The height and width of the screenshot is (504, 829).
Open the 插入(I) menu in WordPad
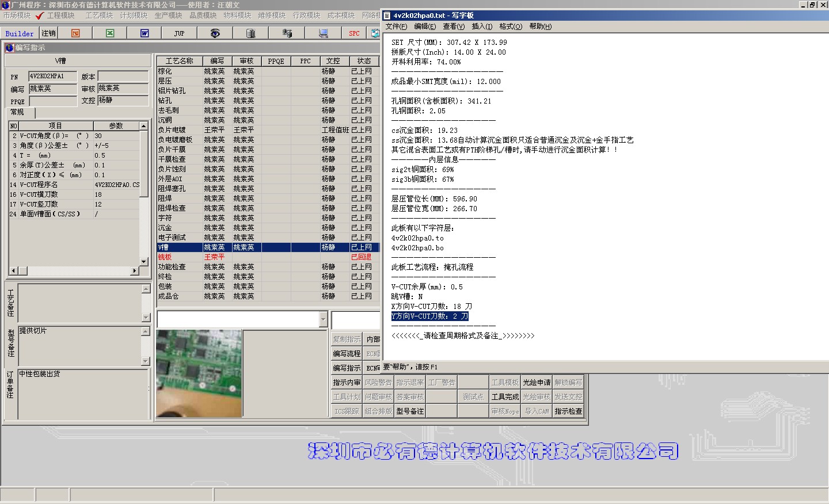(482, 26)
